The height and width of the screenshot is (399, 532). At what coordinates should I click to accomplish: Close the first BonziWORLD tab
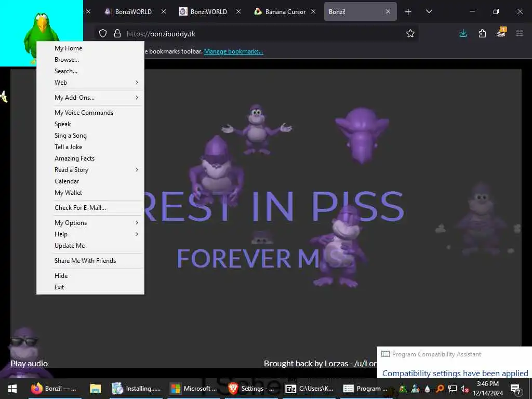click(163, 11)
